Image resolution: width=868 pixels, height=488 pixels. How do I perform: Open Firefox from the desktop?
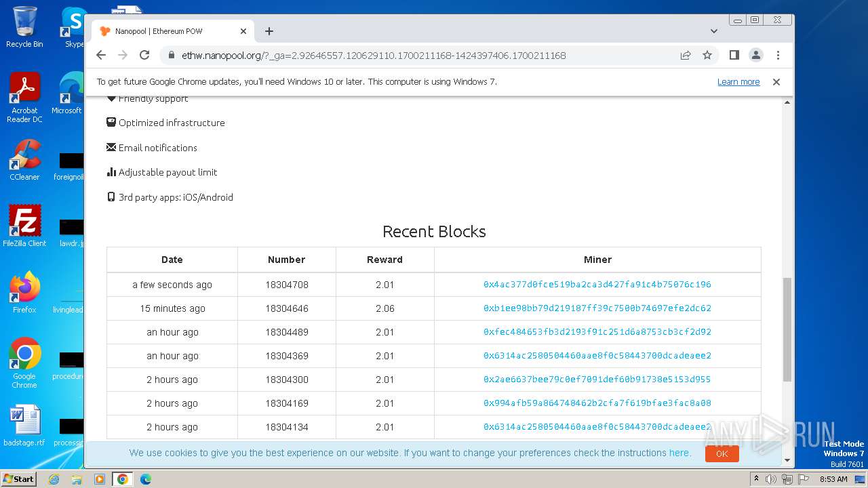[x=24, y=293]
